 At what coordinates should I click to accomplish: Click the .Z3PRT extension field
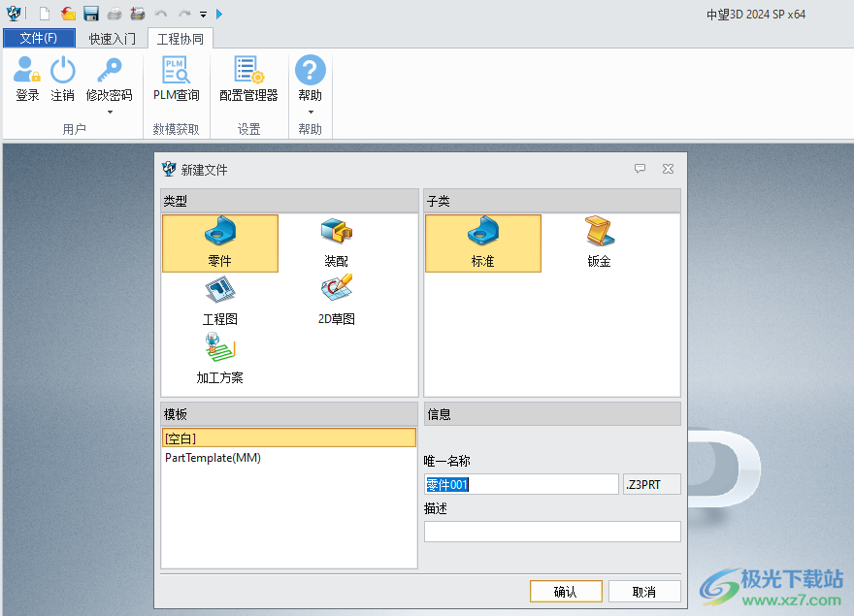[x=652, y=484]
